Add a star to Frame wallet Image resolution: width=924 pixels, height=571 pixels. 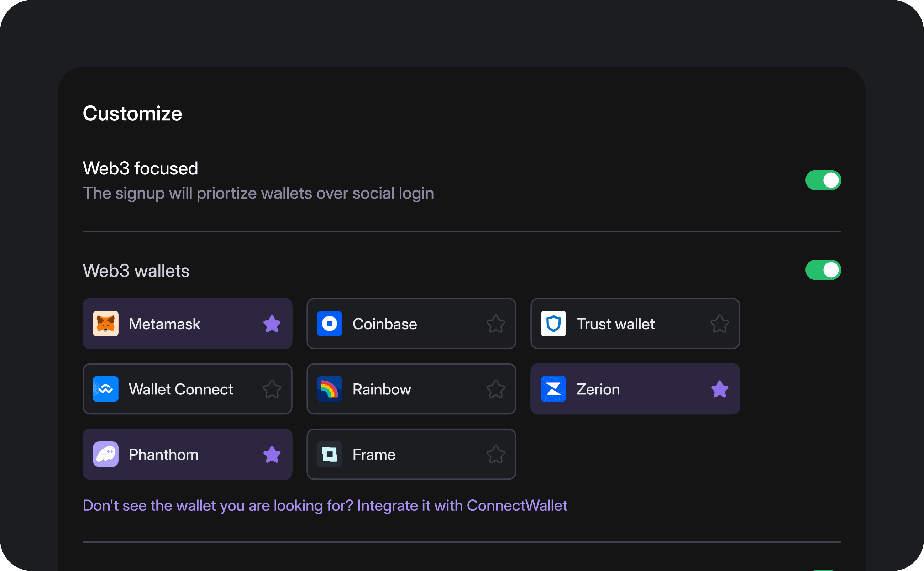[x=496, y=454]
